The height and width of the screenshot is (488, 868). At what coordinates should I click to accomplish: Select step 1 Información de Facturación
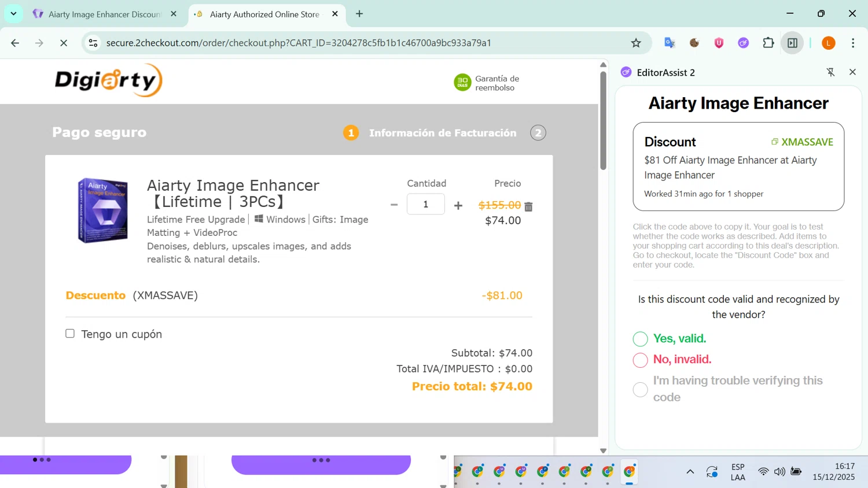pyautogui.click(x=429, y=133)
